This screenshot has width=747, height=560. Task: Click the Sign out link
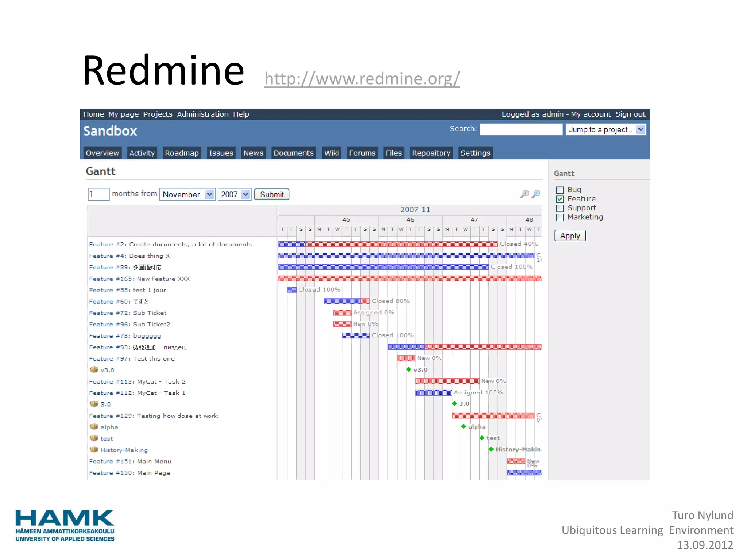click(630, 114)
